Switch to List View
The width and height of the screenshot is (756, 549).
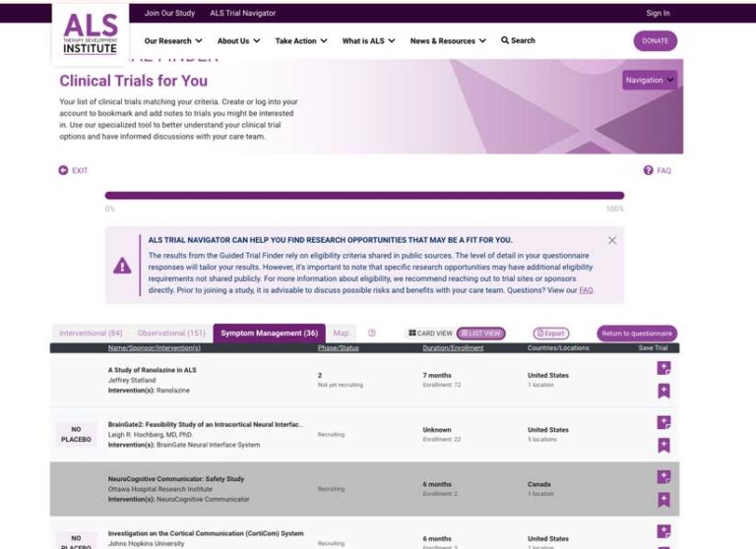pos(480,334)
